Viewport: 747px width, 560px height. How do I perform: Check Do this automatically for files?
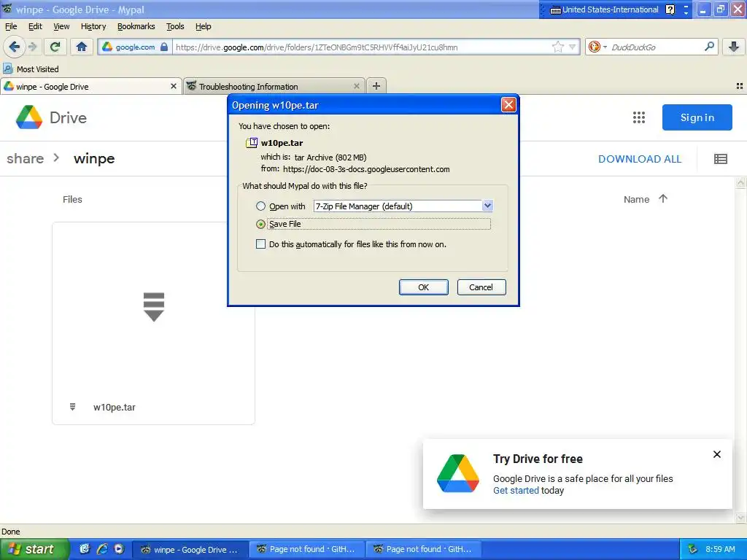260,244
